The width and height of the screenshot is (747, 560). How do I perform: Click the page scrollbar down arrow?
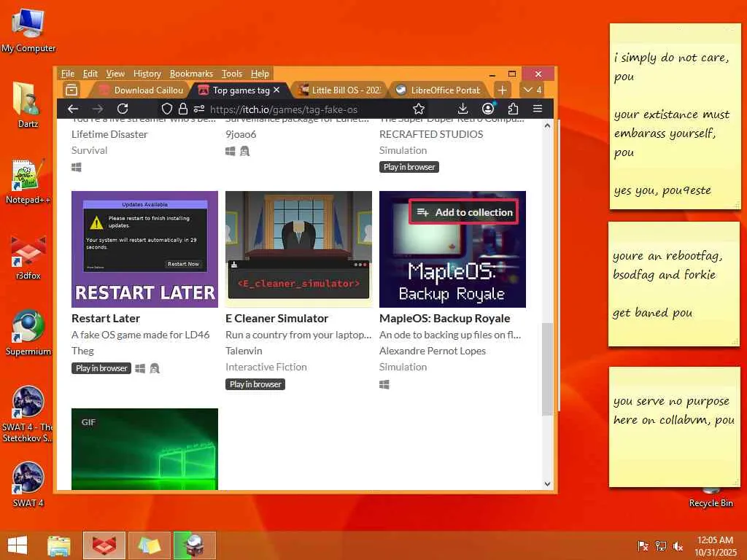pos(547,484)
